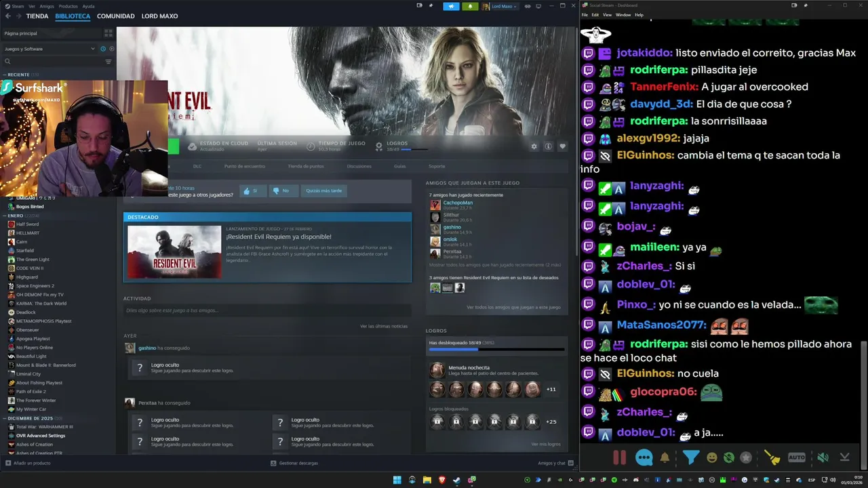This screenshot has width=868, height=488.
Task: Open Steam VR mode headset icon
Action: tap(526, 6)
